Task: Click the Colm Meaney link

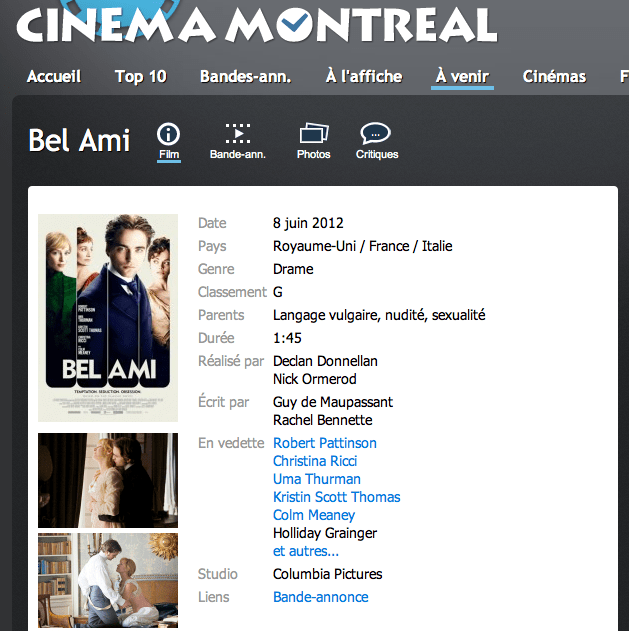Action: 314,515
